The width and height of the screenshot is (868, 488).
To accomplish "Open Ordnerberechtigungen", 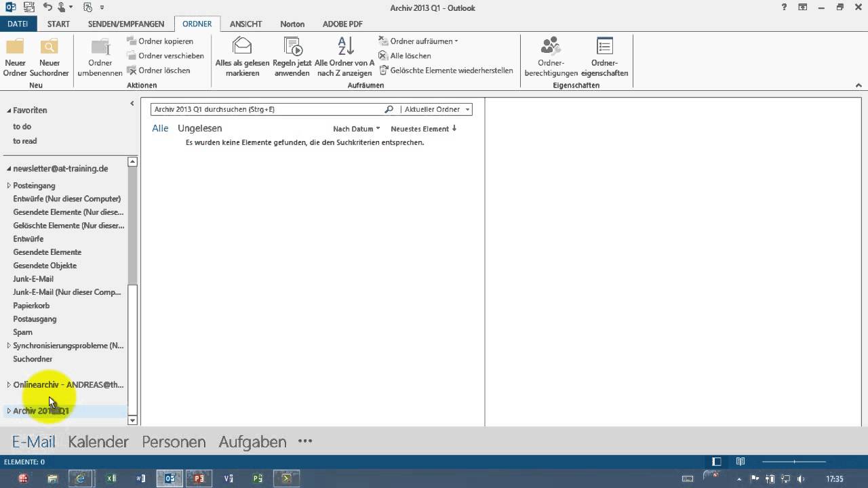I will [x=551, y=58].
